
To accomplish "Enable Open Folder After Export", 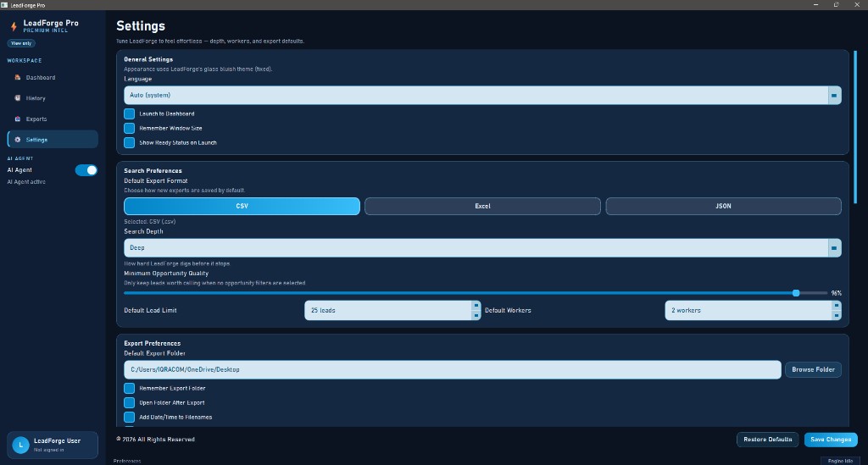I will pos(129,402).
